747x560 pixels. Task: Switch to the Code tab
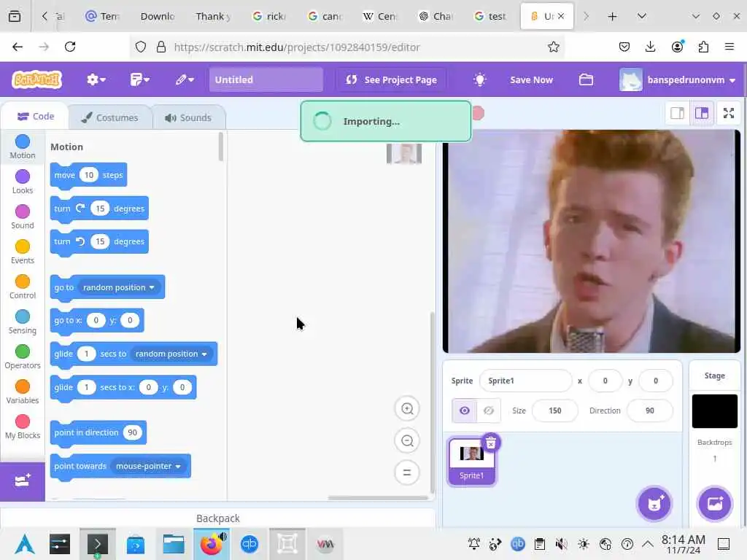click(x=36, y=116)
